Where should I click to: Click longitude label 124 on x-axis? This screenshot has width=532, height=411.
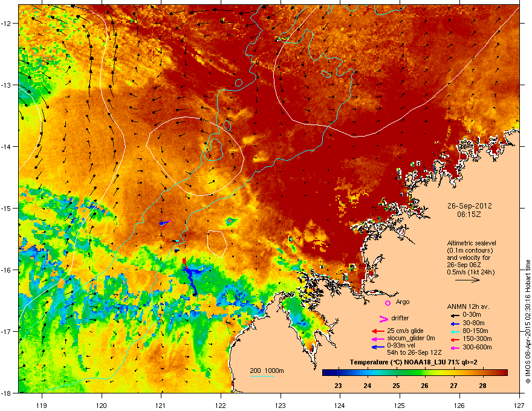coord(340,405)
